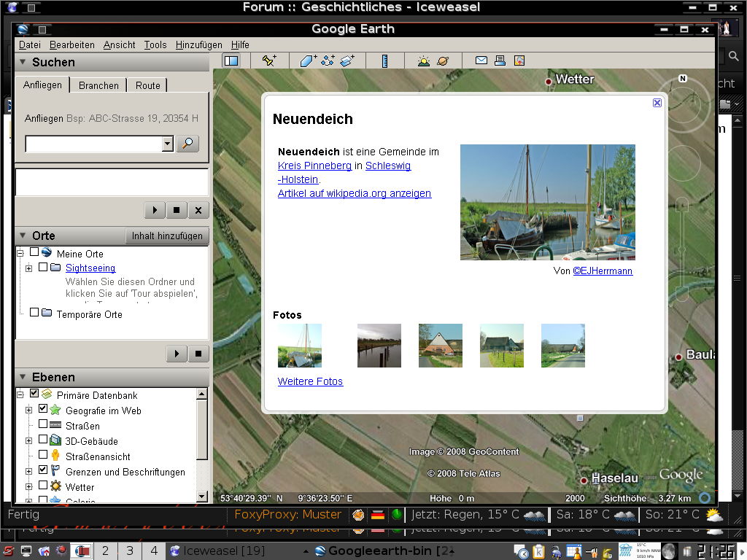
Task: Switch to the Route tab
Action: pos(147,85)
